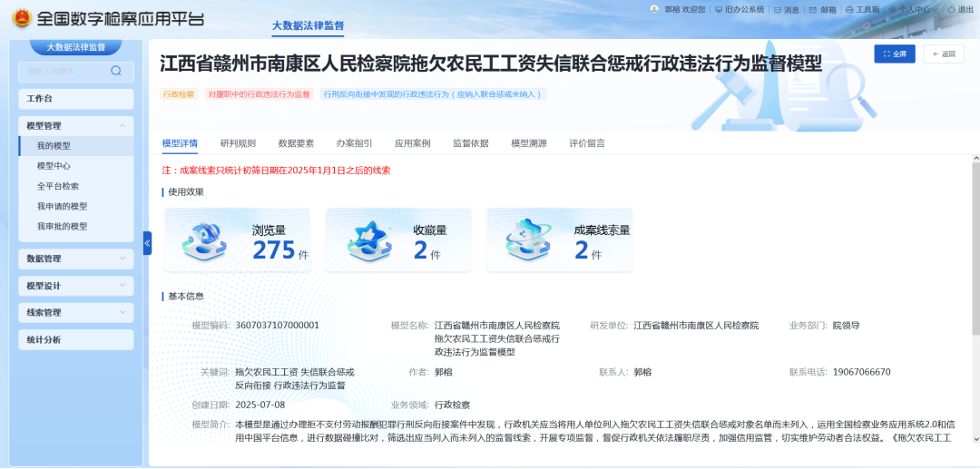Open 消息 messages in the top bar

pyautogui.click(x=787, y=10)
